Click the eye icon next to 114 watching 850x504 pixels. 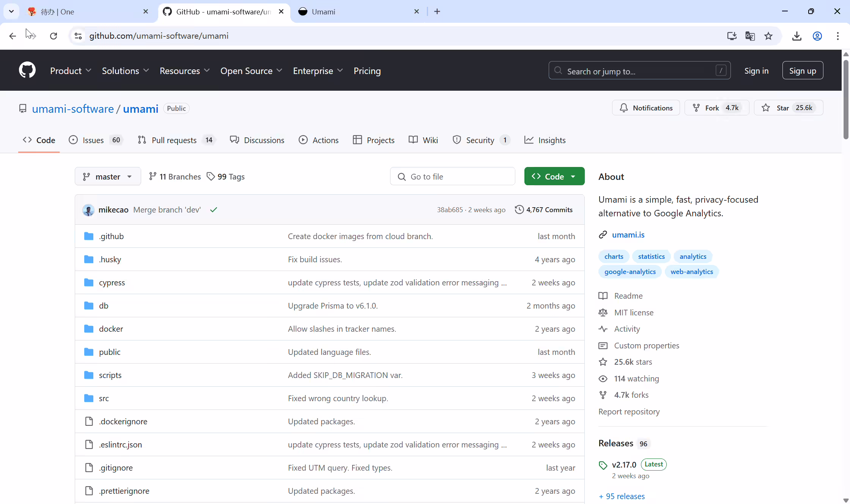click(603, 378)
